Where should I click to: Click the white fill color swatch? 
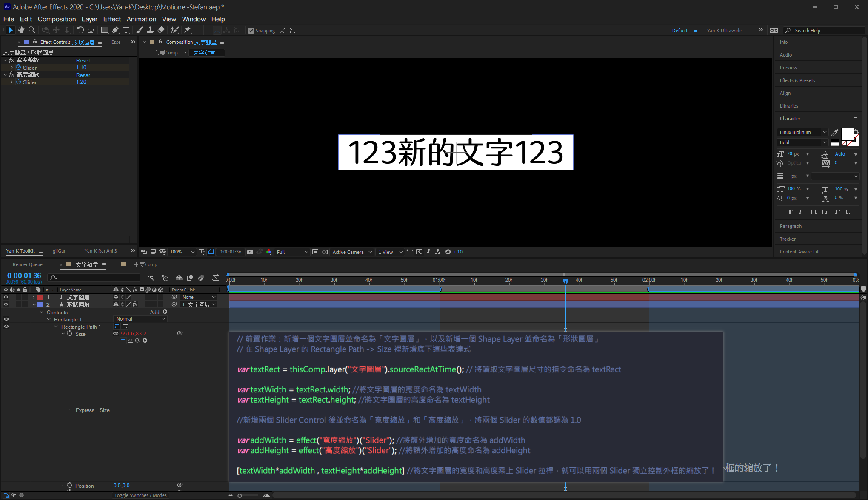(847, 134)
